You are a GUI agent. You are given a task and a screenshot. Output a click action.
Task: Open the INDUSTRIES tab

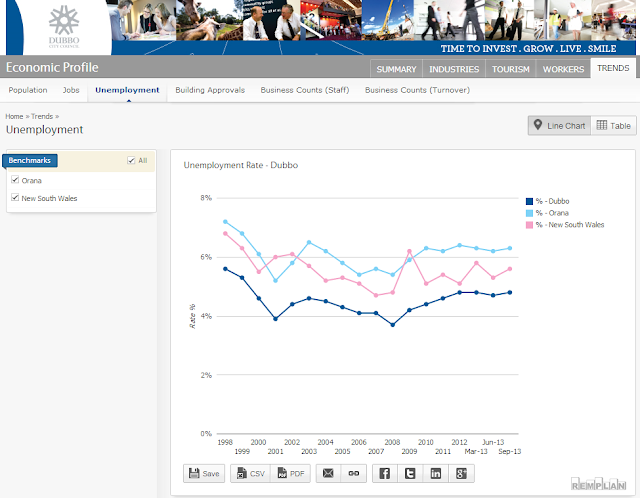coord(454,69)
